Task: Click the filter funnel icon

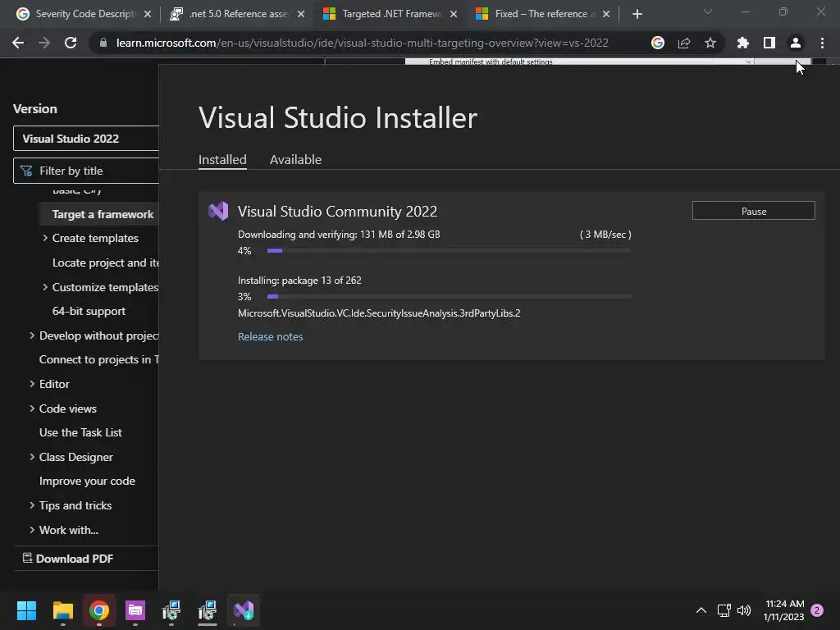Action: tap(25, 171)
